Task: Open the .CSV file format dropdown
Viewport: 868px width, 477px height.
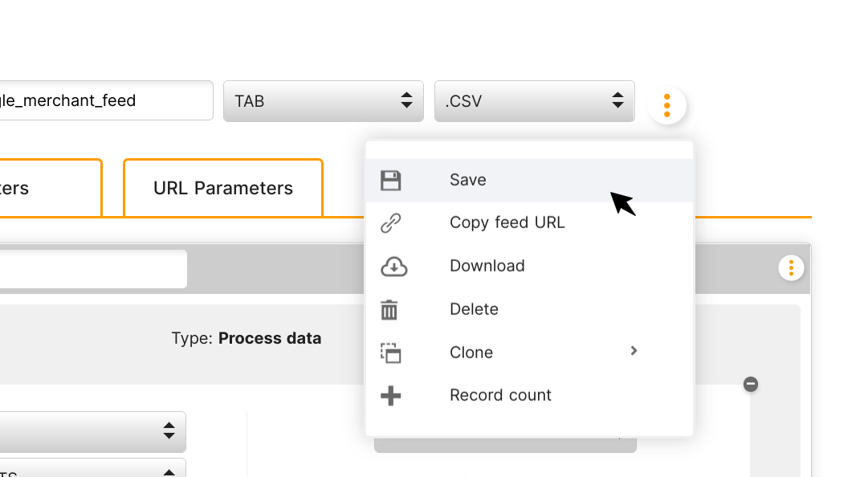Action: (x=535, y=101)
